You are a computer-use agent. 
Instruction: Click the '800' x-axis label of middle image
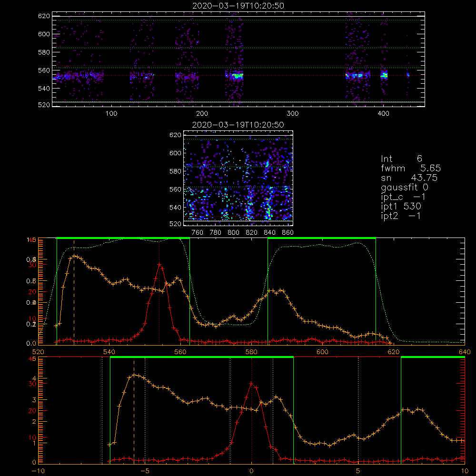pyautogui.click(x=233, y=233)
